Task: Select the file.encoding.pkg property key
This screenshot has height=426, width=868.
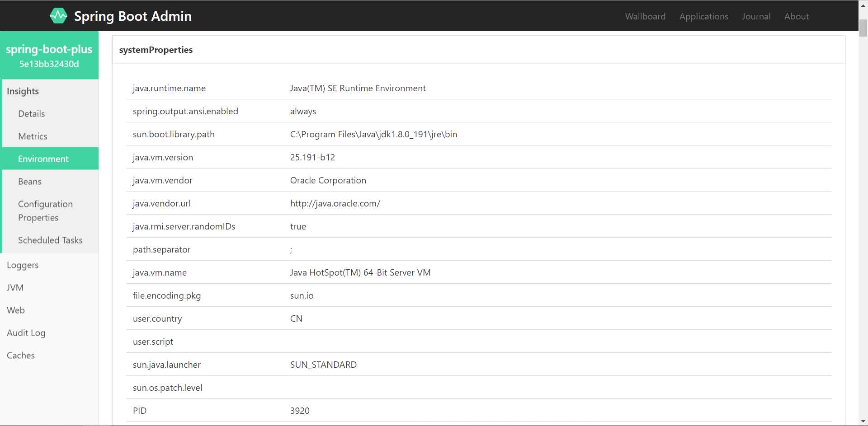Action: 167,295
